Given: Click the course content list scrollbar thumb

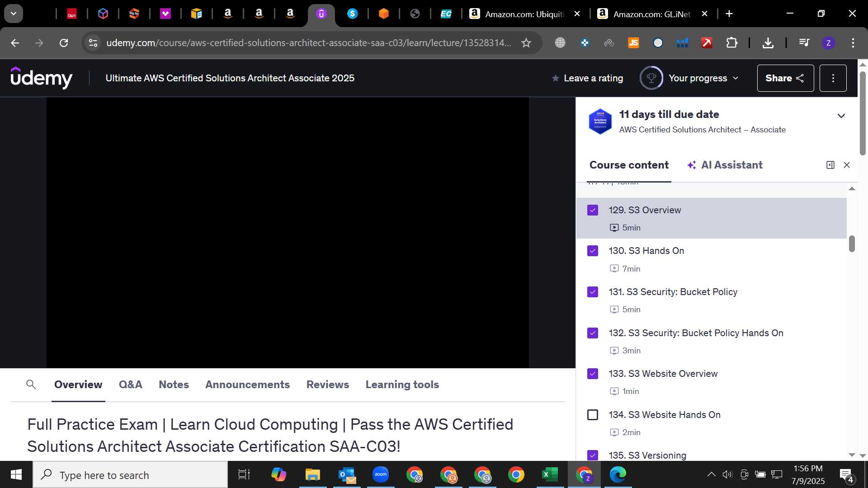Looking at the screenshot, I should [x=852, y=244].
